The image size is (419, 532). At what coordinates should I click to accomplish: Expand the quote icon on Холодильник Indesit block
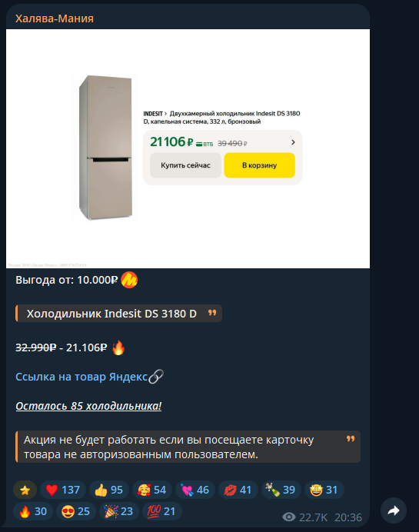tap(212, 312)
